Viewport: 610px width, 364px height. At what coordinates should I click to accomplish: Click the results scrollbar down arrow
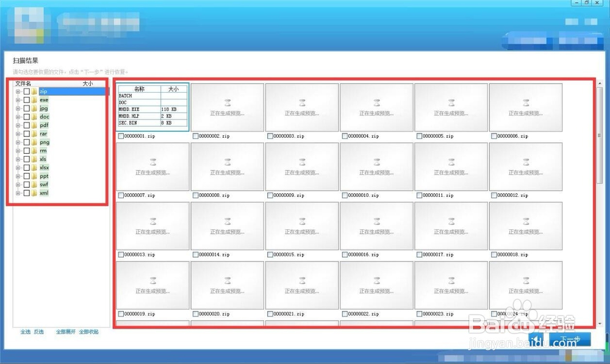pyautogui.click(x=600, y=324)
